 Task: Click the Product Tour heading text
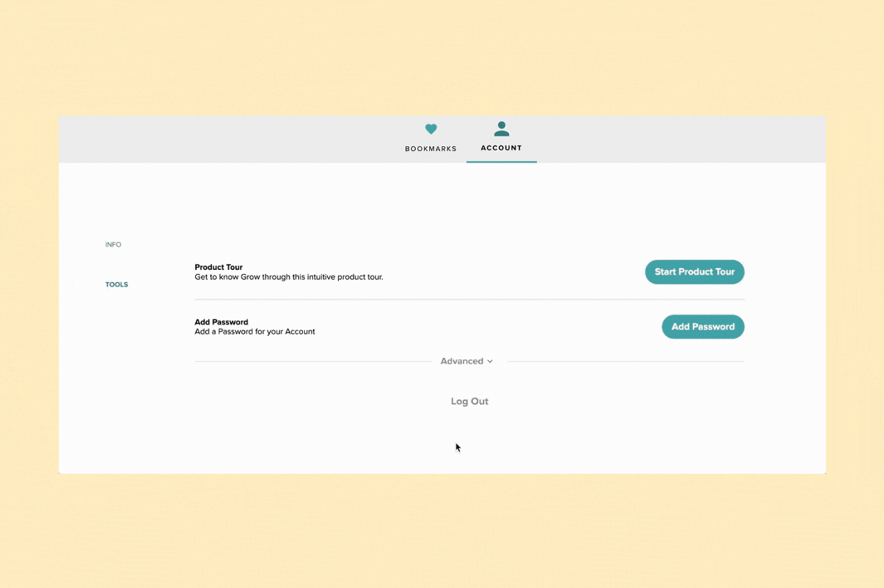[219, 267]
